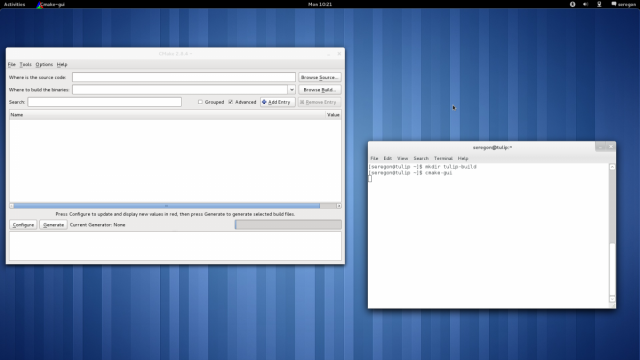Click the Current Generator: None label
Viewport: 640px width, 360px height.
pos(98,225)
